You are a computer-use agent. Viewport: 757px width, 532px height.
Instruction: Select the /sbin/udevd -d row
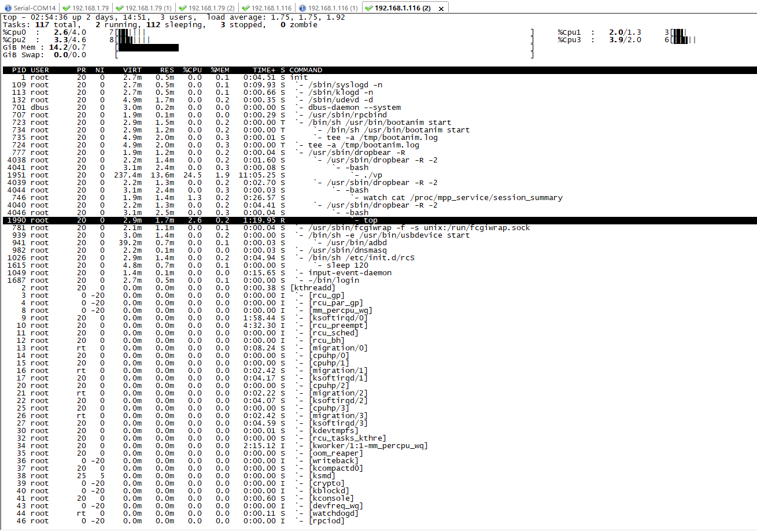pyautogui.click(x=378, y=100)
